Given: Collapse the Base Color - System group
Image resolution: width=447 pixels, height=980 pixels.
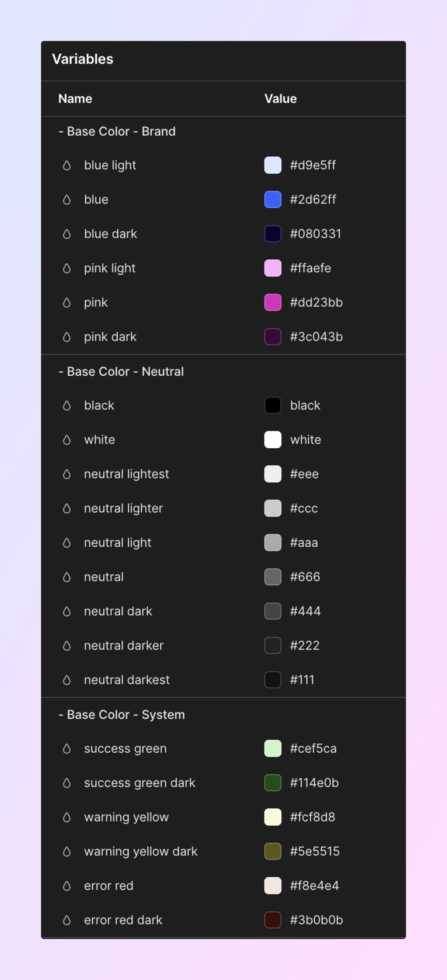Looking at the screenshot, I should [121, 714].
